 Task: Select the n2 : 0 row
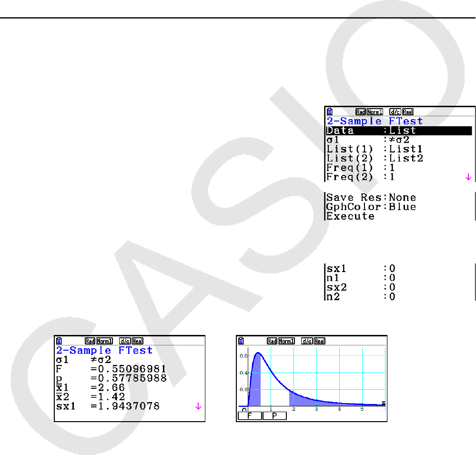click(361, 297)
